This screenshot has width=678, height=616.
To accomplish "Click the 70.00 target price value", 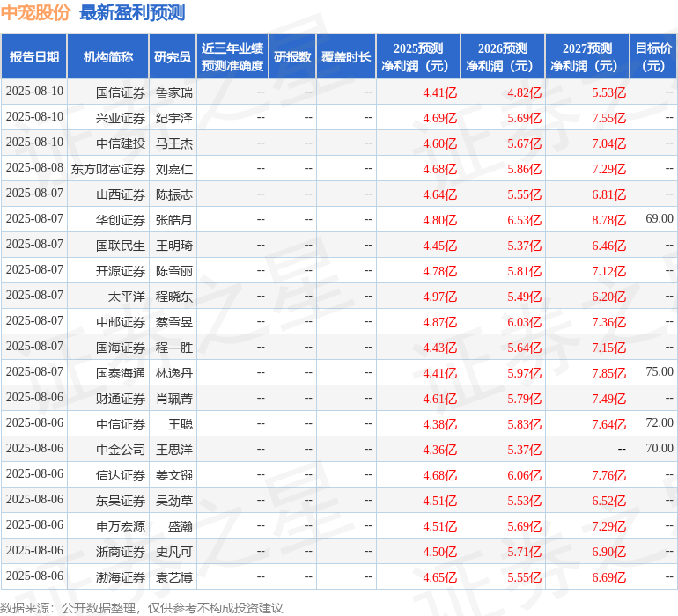I will 660,448.
